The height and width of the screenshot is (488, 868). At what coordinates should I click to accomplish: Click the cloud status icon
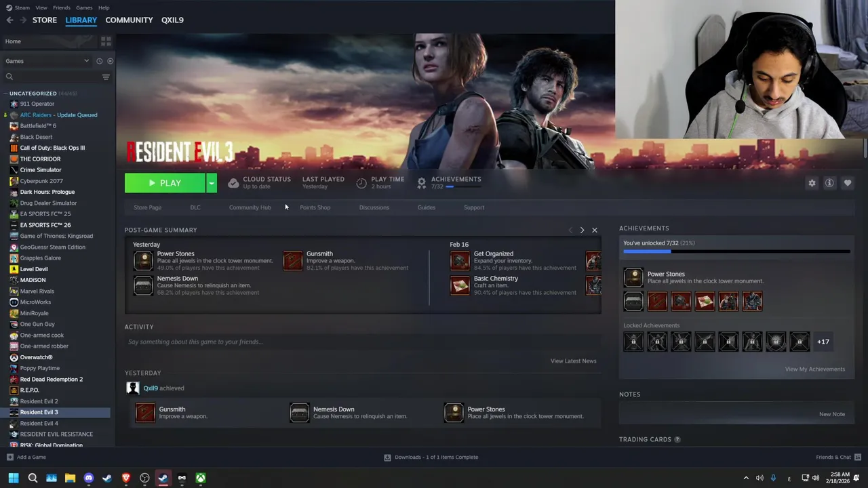233,183
